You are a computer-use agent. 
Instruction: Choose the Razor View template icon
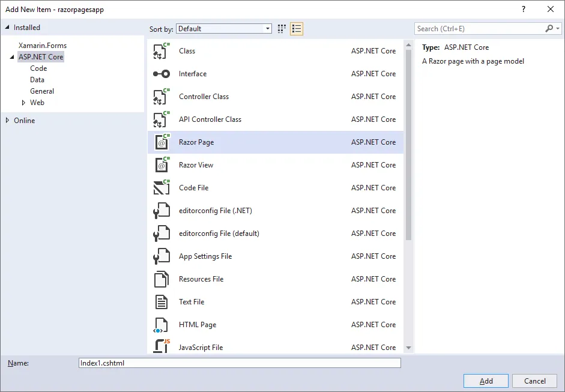(162, 165)
